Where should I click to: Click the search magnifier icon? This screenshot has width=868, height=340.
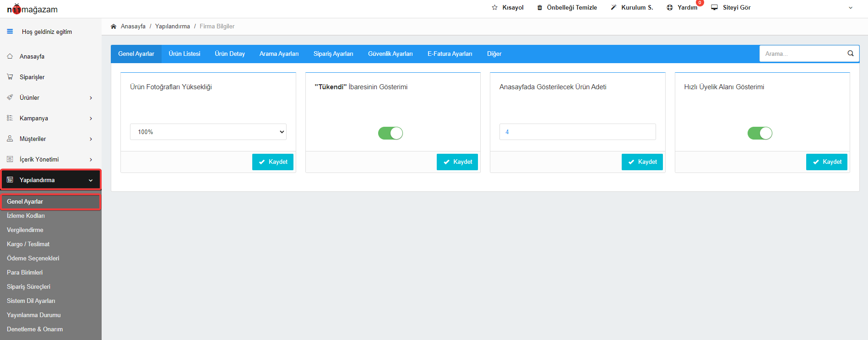[851, 54]
